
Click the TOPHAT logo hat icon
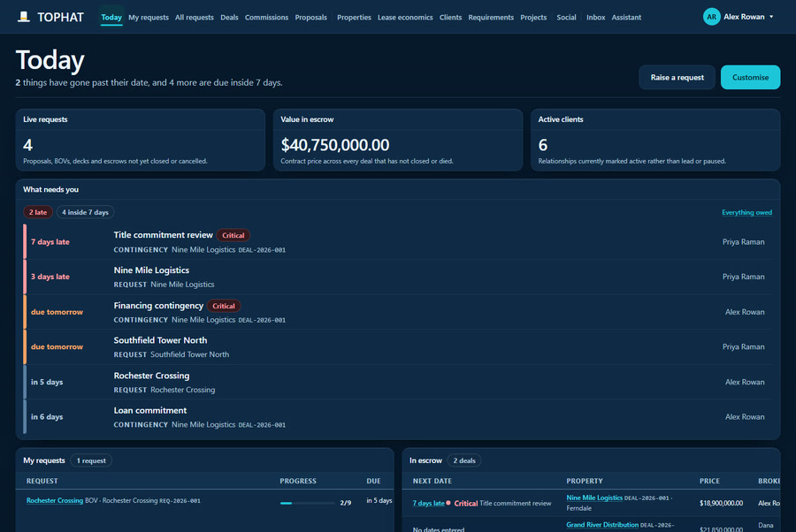23,17
